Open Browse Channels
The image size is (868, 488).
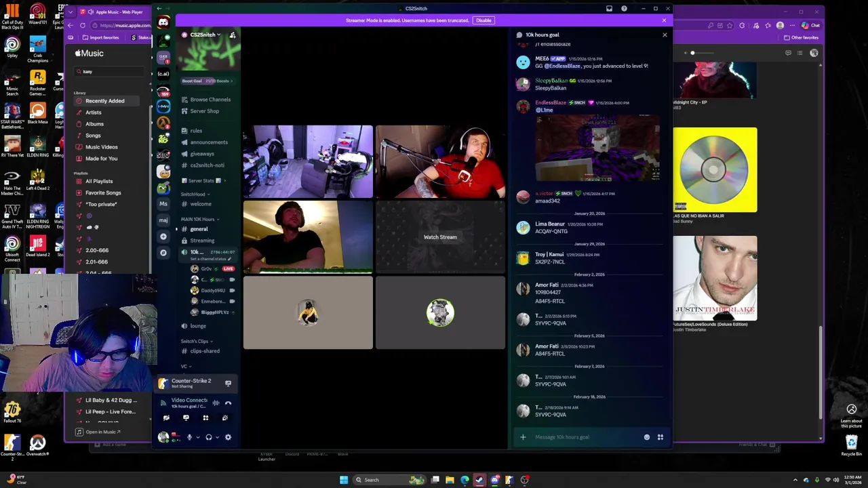210,100
